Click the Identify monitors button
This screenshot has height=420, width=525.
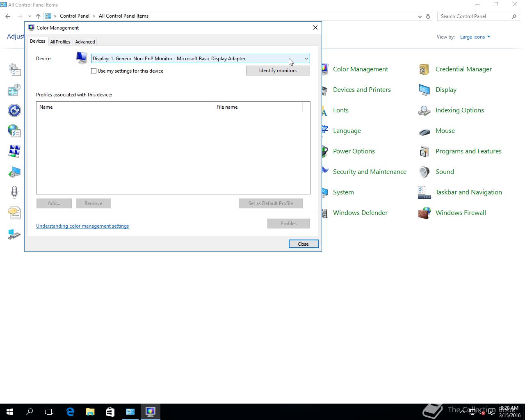tap(278, 71)
